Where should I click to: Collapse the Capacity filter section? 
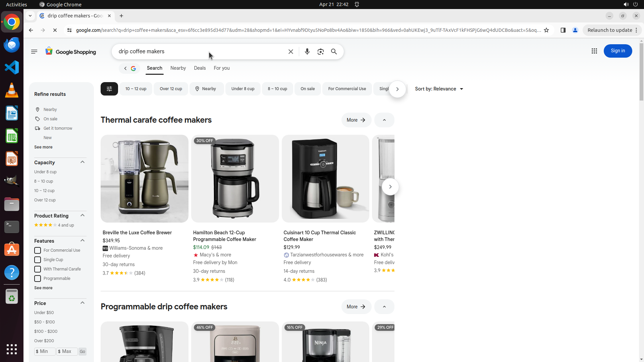point(83,162)
